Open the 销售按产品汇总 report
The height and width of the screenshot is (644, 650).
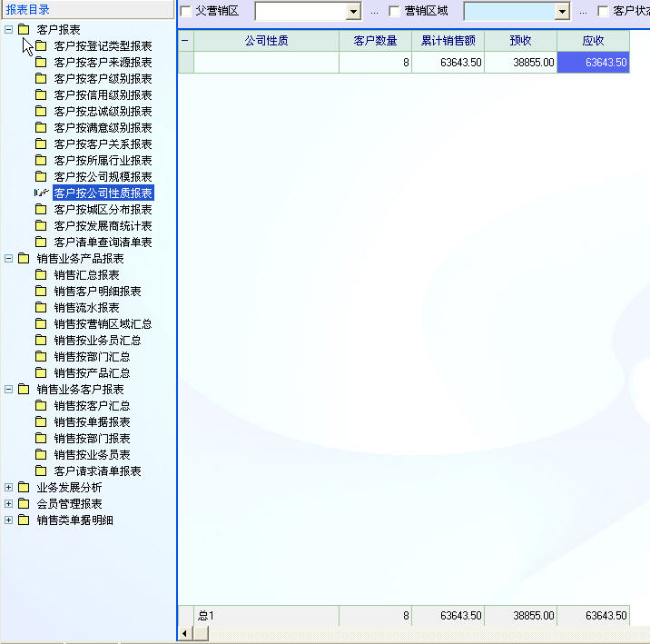coord(92,373)
